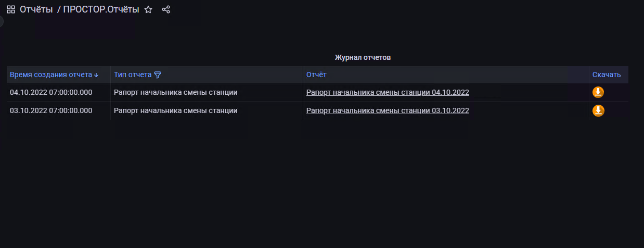
Task: Download the 04.10.2022 report via orange icon
Action: (598, 92)
